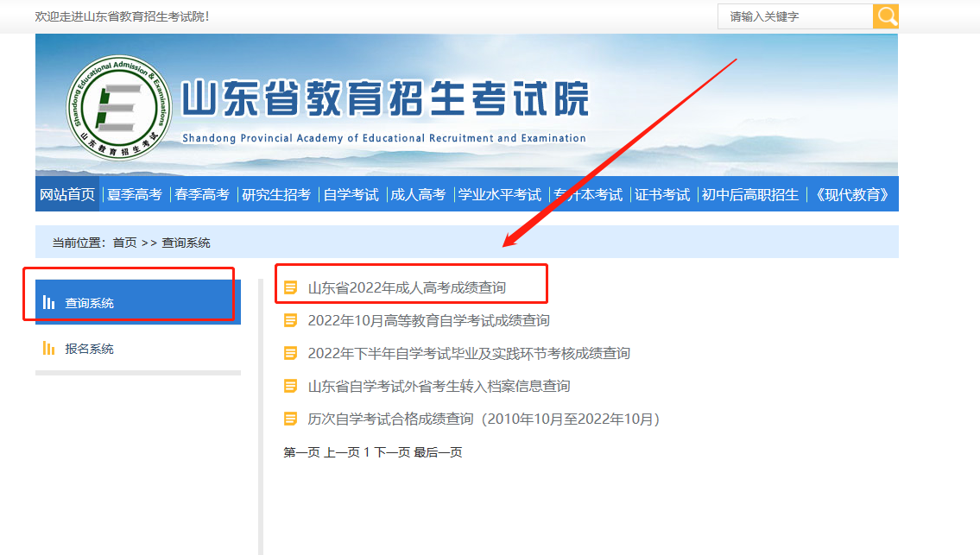Open 研究生招考 navigation item
This screenshot has width=980, height=555.
pos(276,194)
